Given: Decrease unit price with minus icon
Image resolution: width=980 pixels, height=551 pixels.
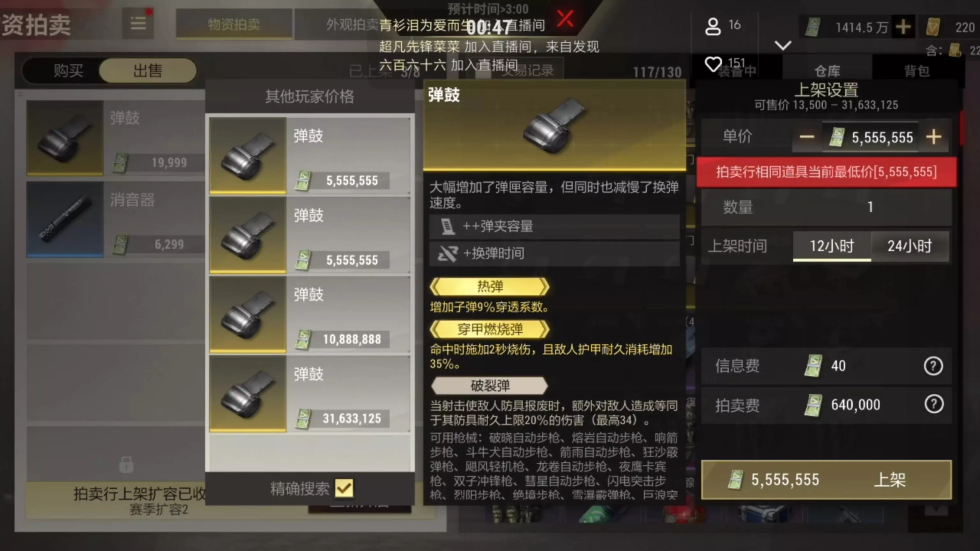Looking at the screenshot, I should pos(807,137).
